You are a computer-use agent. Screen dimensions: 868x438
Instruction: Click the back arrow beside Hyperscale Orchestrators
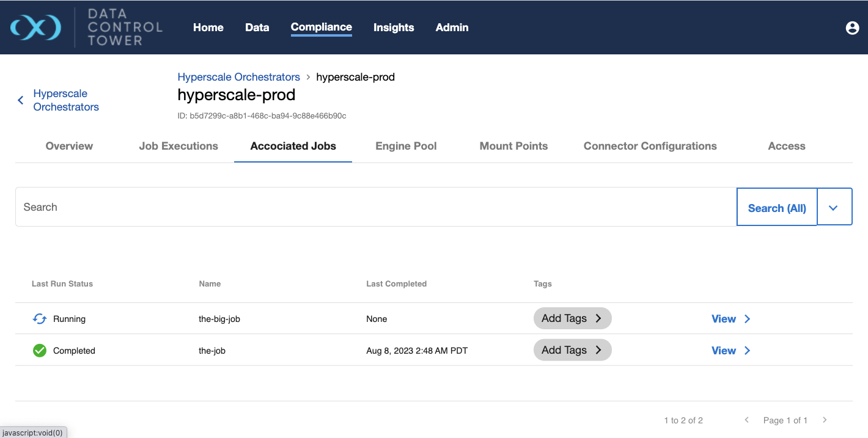tap(21, 100)
